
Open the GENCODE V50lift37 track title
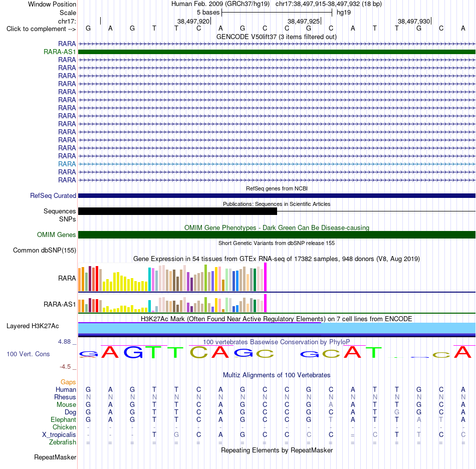(277, 37)
